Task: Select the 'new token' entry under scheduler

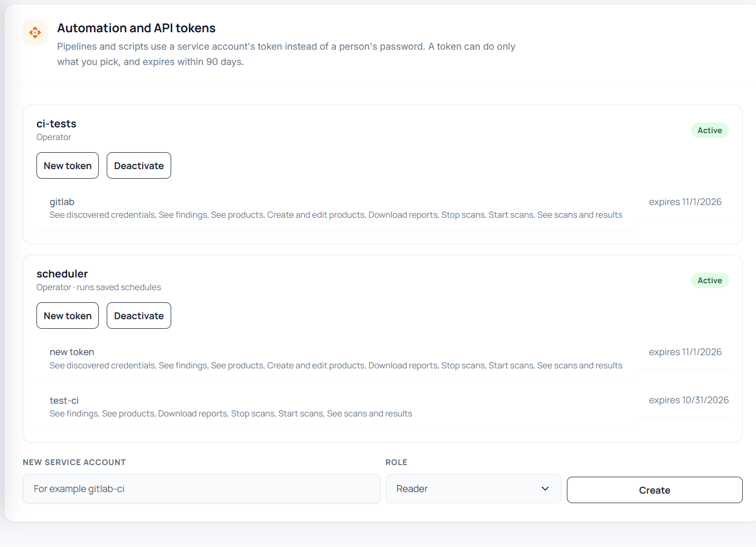Action: pos(72,352)
